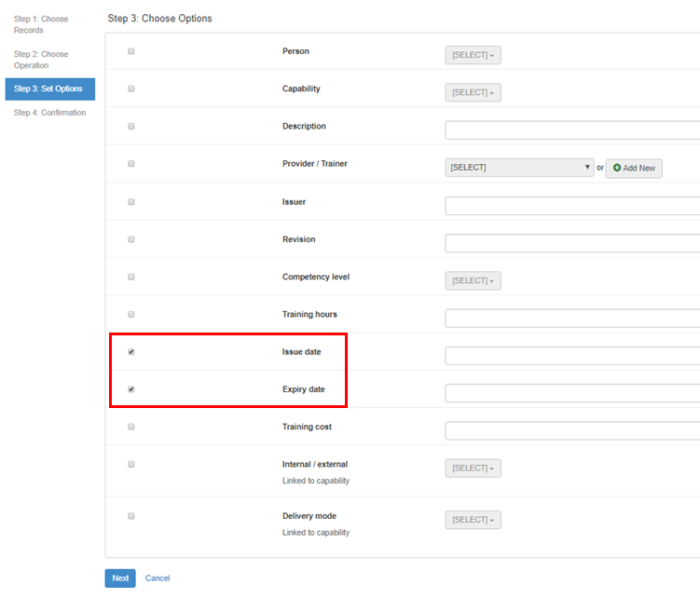The height and width of the screenshot is (599, 700).
Task: Focus the Expiry date input field
Action: (571, 393)
